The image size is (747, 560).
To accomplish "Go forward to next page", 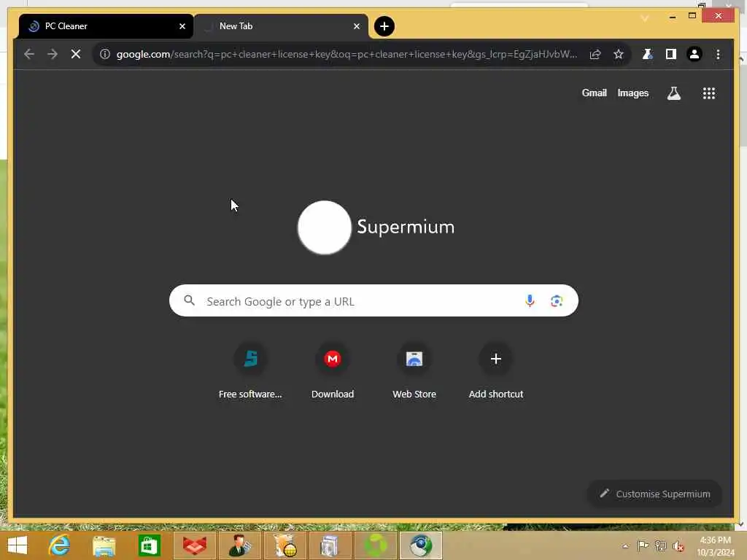I will [53, 54].
